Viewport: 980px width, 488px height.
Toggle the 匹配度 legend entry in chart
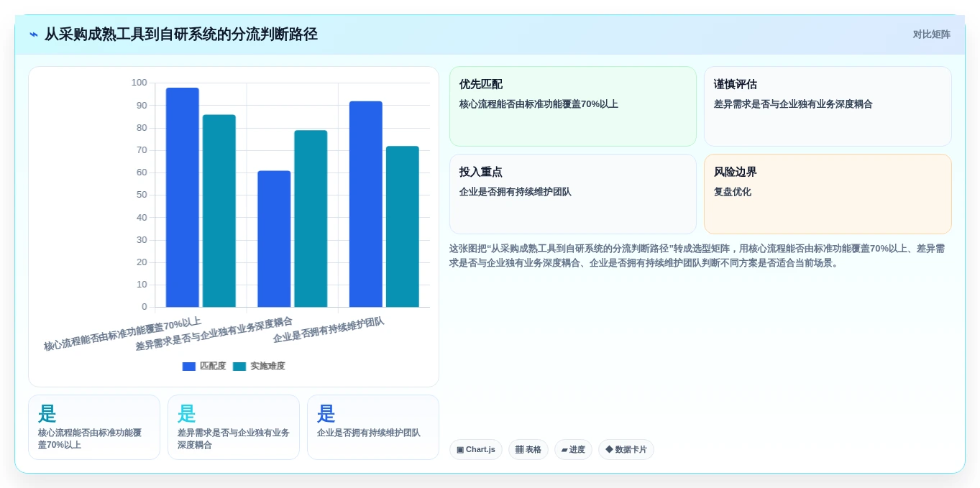pos(204,367)
